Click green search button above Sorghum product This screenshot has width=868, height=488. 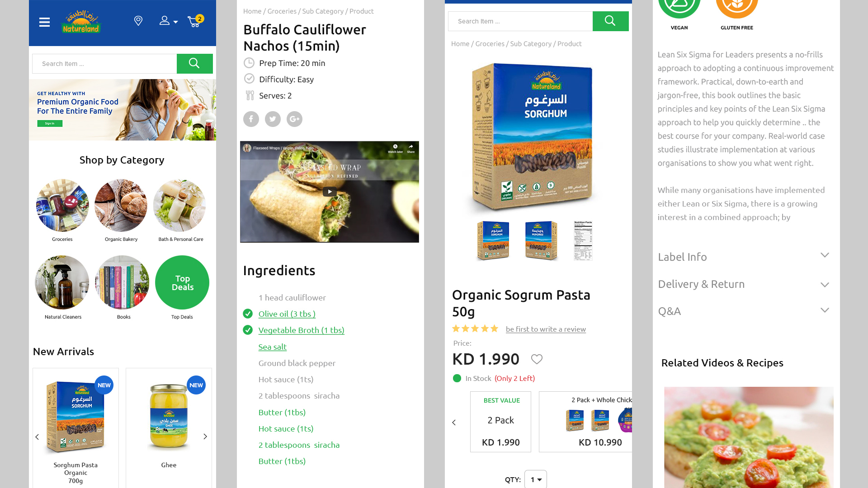(x=610, y=21)
